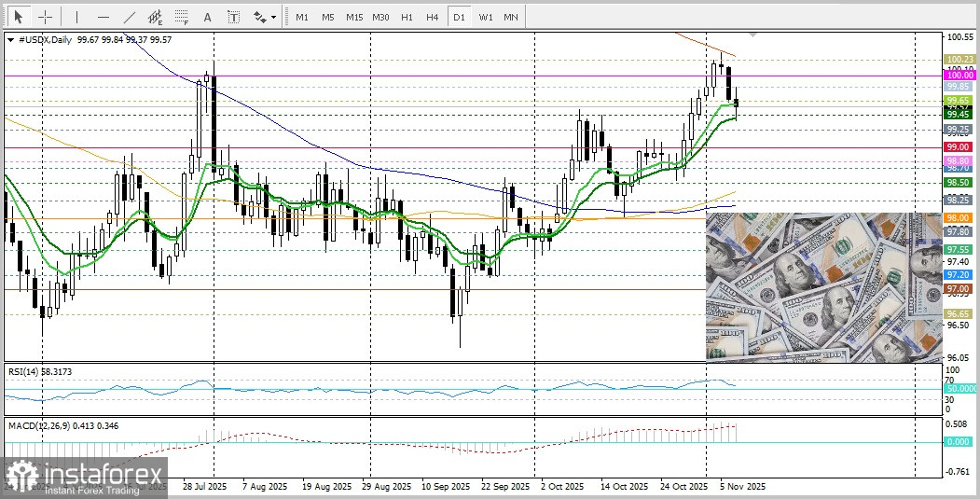Viewport: 980px width, 499px height.
Task: Choose the Fibonacci retracement tool
Action: 181,17
